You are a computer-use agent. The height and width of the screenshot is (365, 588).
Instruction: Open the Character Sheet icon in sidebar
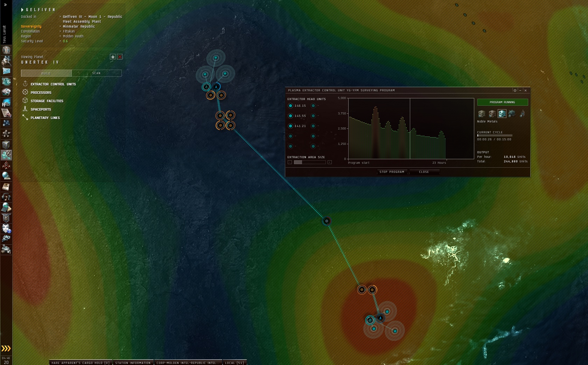6,50
